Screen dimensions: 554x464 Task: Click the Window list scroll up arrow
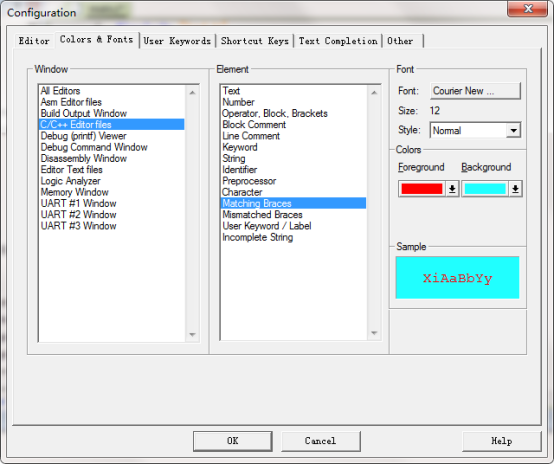coord(193,93)
